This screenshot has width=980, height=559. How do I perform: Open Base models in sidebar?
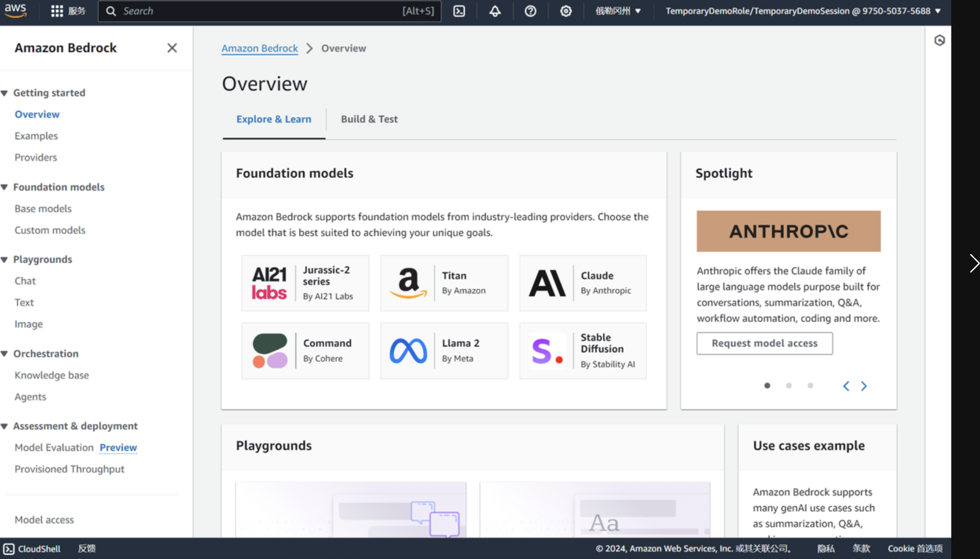pos(43,209)
